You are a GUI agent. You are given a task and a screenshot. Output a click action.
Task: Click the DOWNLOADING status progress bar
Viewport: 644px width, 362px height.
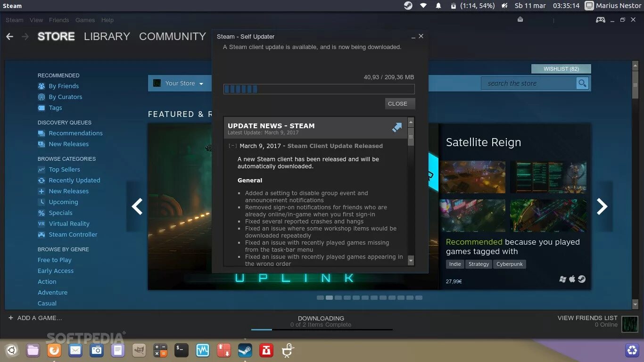tap(322, 329)
